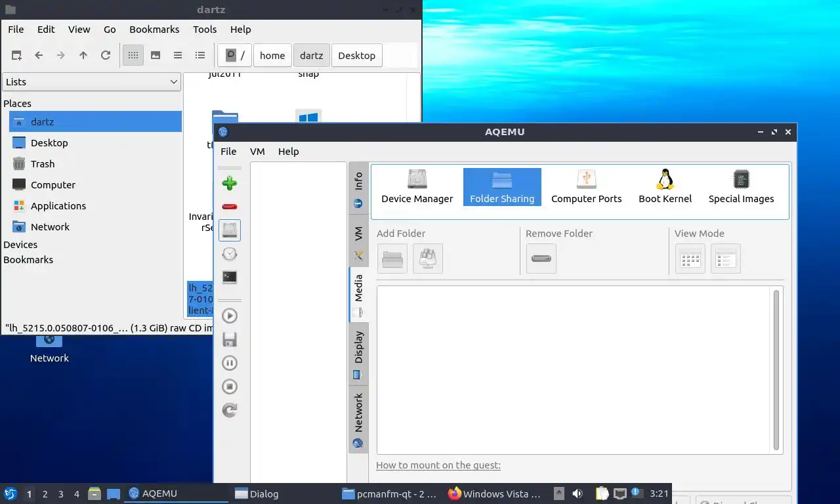This screenshot has height=504, width=840.
Task: Open the AQEMU VM menu
Action: coord(257,151)
